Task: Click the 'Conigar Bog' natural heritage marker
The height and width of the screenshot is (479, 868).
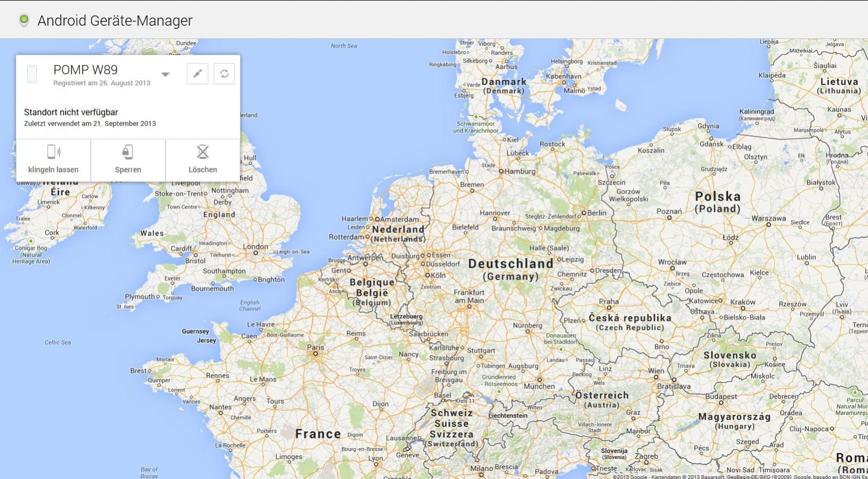Action: [31, 241]
